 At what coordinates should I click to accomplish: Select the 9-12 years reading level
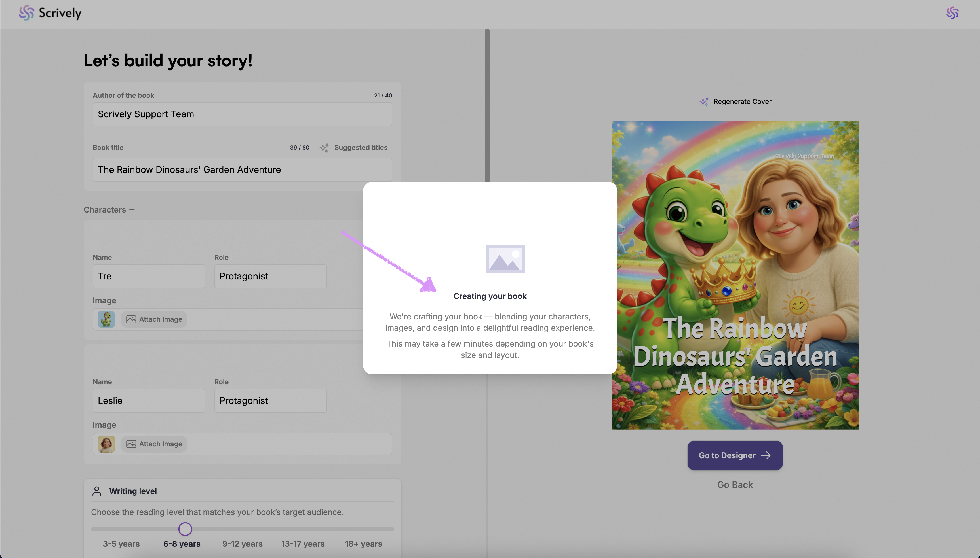243,544
